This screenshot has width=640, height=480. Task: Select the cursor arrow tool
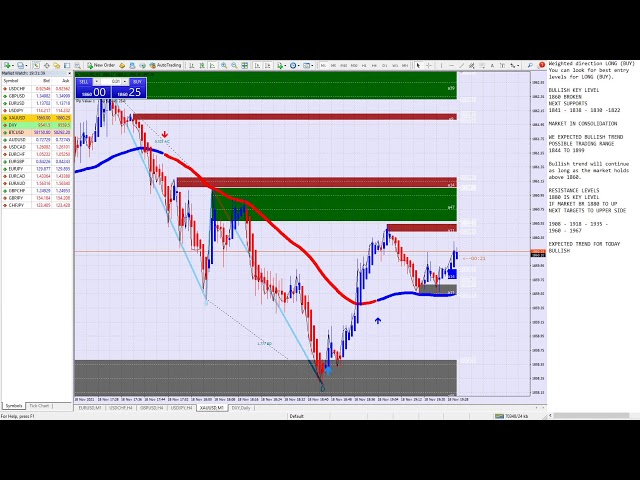pos(418,65)
